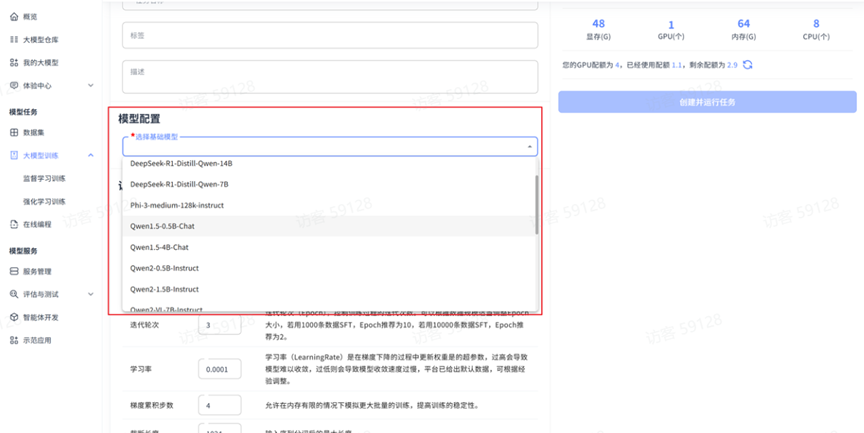Image resolution: width=864 pixels, height=433 pixels.
Task: Select Qwen2-1.5B-Instruct base model
Action: 330,289
